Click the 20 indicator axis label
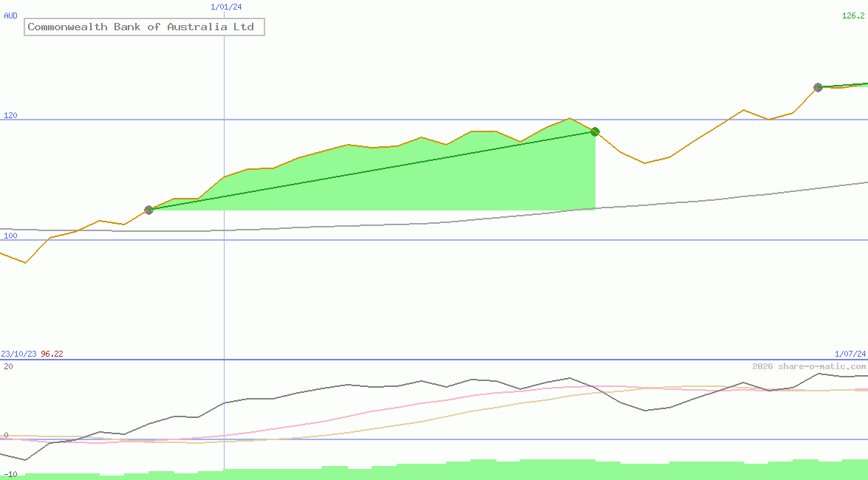This screenshot has width=868, height=480. coord(8,366)
